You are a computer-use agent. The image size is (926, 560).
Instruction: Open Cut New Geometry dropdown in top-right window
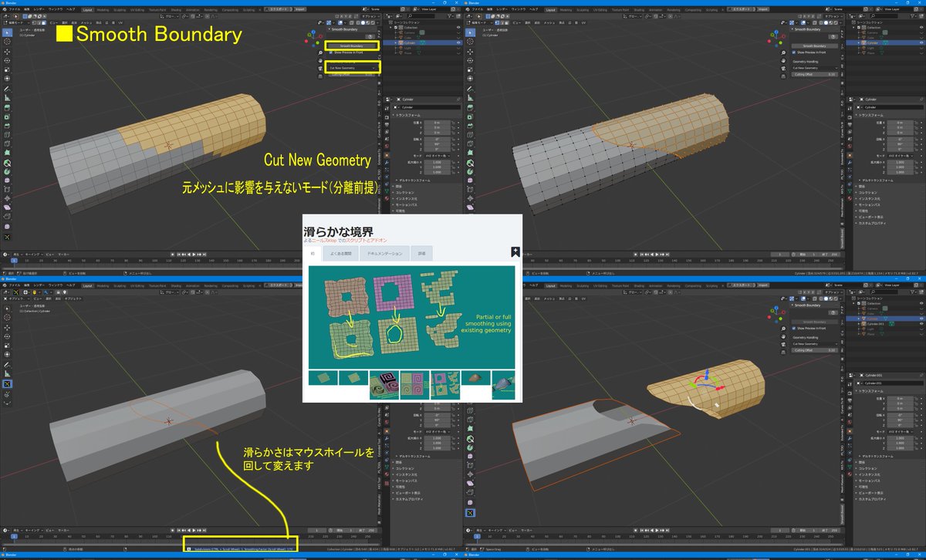[x=815, y=68]
